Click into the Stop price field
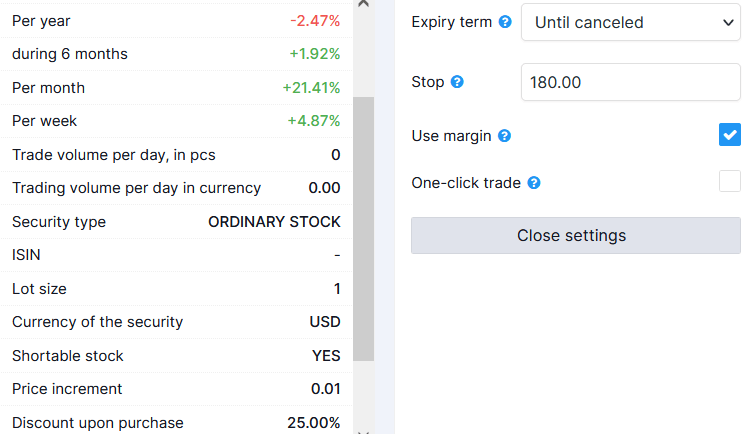 pos(630,82)
